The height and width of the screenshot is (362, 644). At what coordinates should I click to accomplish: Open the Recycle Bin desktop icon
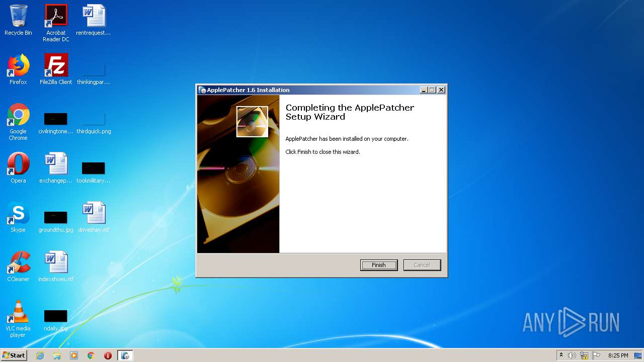[18, 20]
